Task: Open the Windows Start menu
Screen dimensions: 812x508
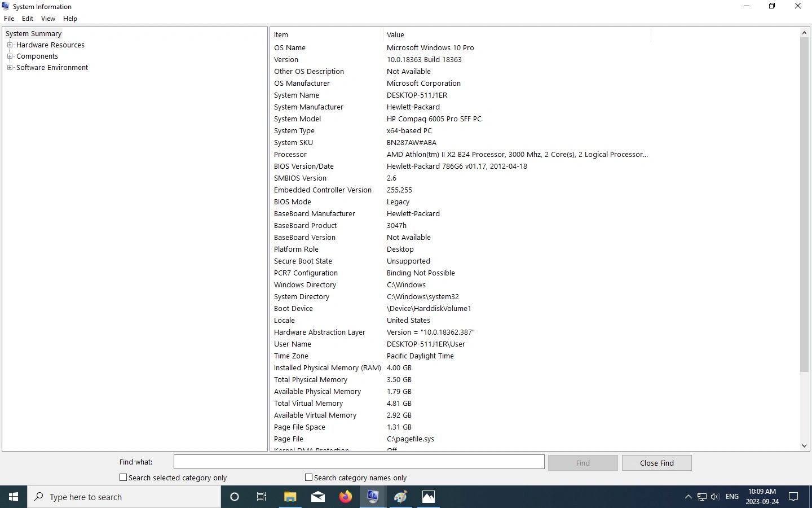Action: click(14, 497)
